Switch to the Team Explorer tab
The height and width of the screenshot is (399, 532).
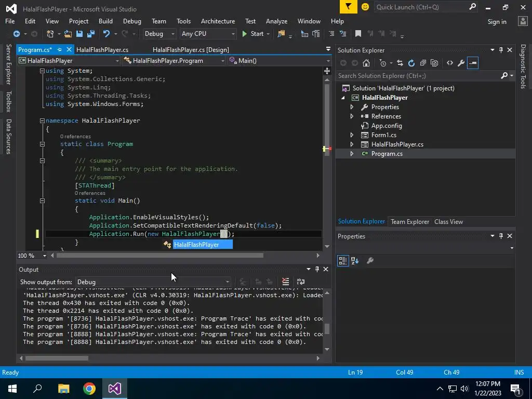409,221
